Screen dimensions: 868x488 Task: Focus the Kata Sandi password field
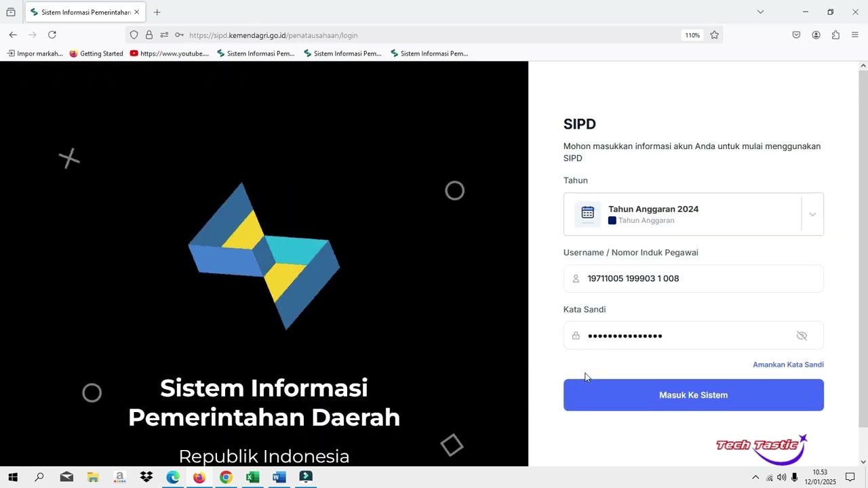click(693, 335)
